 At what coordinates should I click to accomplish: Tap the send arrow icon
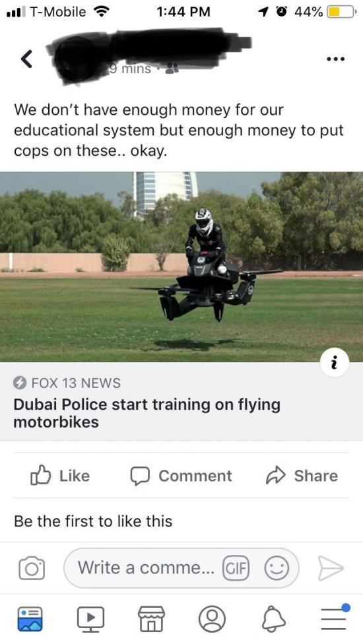[x=331, y=568]
